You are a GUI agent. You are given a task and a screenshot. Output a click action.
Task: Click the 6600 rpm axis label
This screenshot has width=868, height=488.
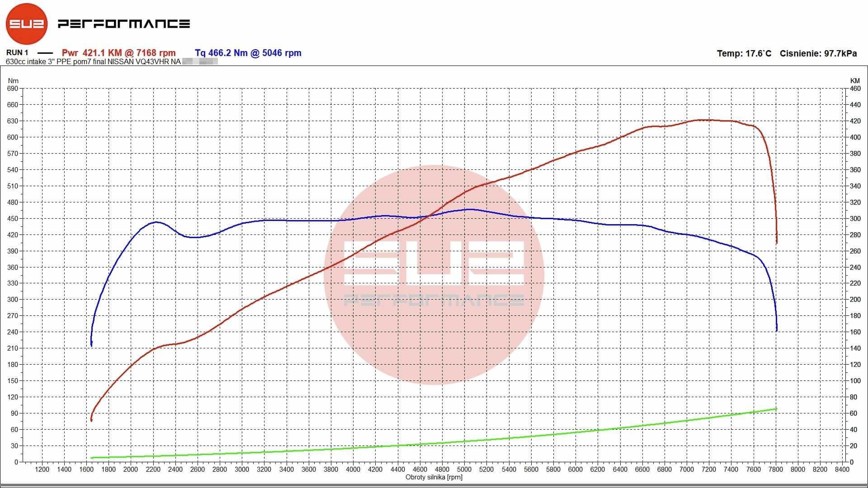(x=642, y=469)
